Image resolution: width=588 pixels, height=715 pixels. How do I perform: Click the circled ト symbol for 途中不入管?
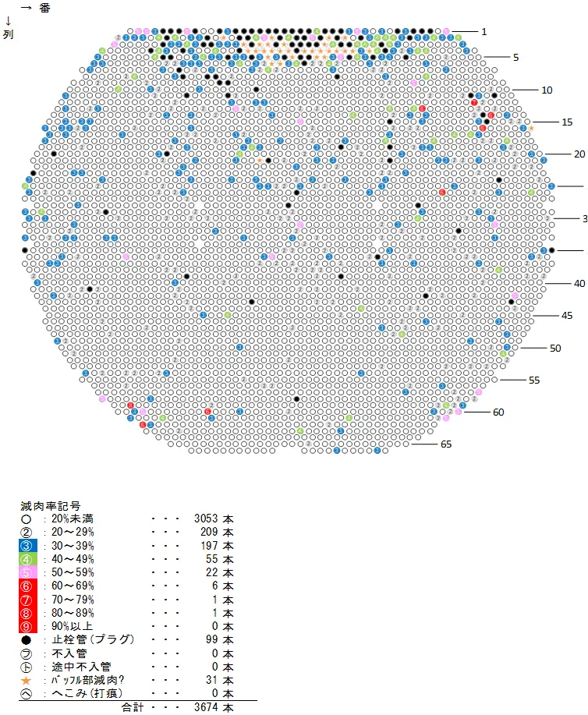click(27, 667)
